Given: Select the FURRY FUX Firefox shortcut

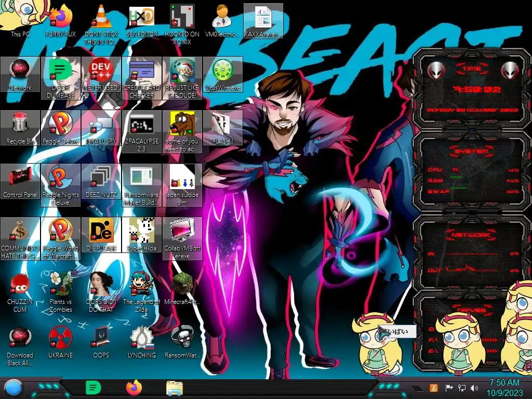Looking at the screenshot, I should point(60,20).
